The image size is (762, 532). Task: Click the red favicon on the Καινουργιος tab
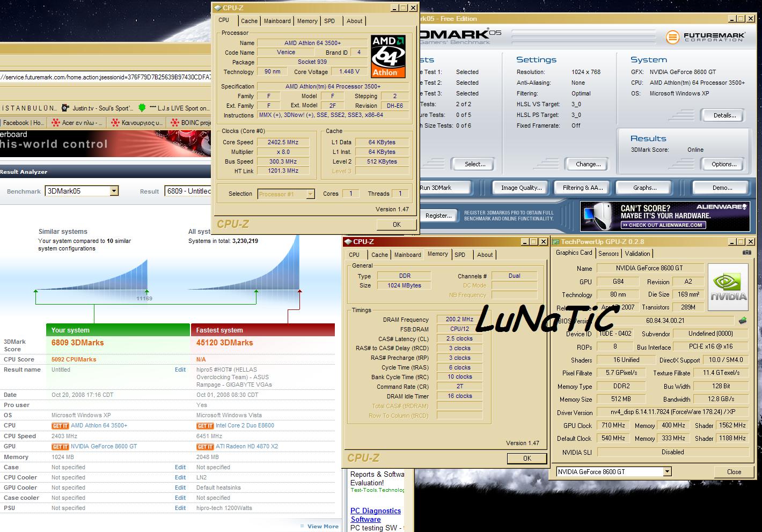tap(115, 123)
